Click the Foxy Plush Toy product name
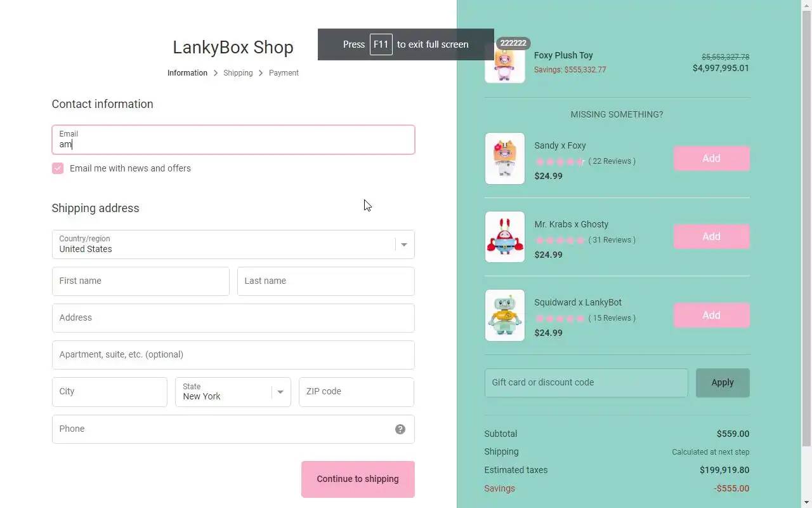The height and width of the screenshot is (508, 812). (563, 55)
